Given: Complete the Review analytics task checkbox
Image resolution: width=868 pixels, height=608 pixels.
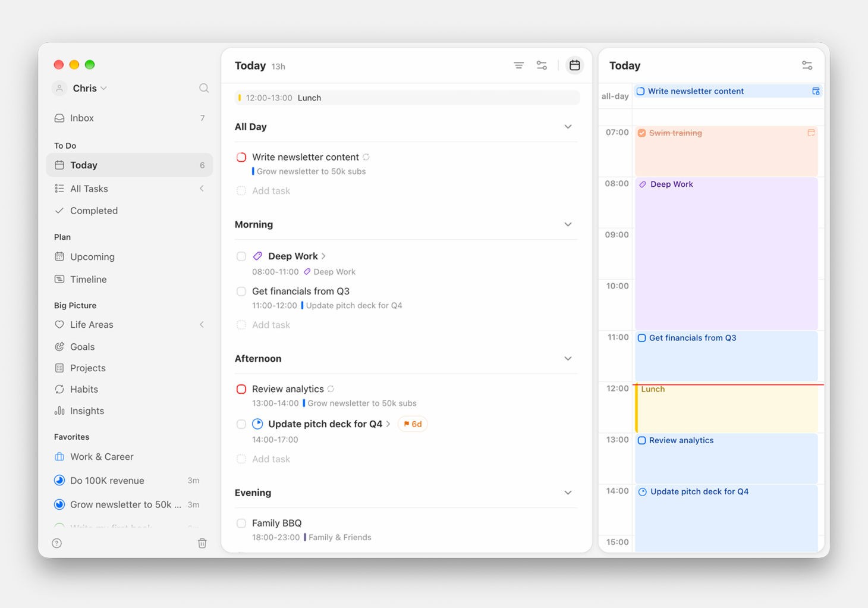Looking at the screenshot, I should (241, 389).
